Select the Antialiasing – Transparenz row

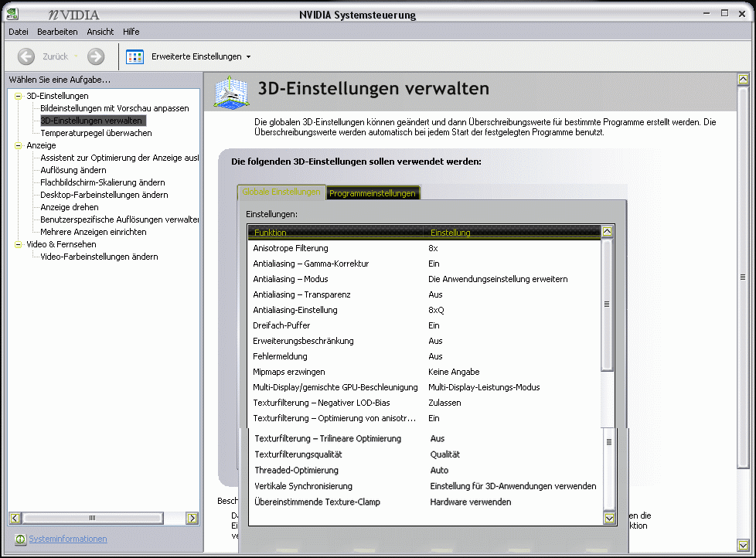[x=424, y=294]
